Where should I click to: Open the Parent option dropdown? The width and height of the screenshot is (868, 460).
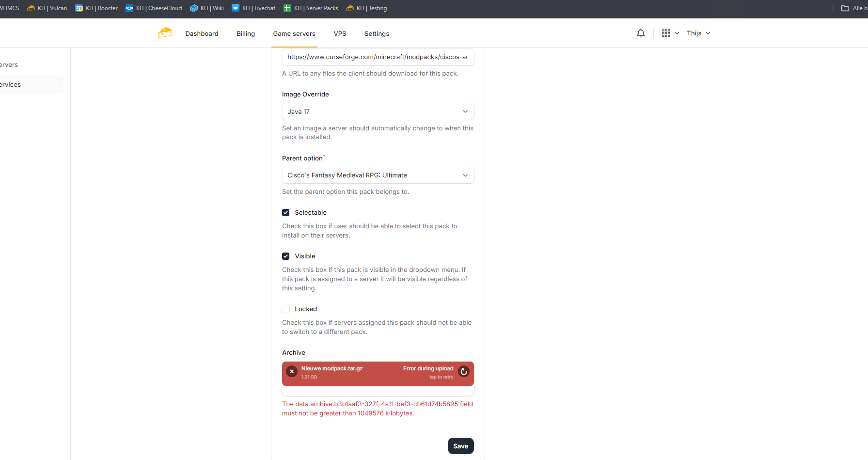[x=378, y=175]
